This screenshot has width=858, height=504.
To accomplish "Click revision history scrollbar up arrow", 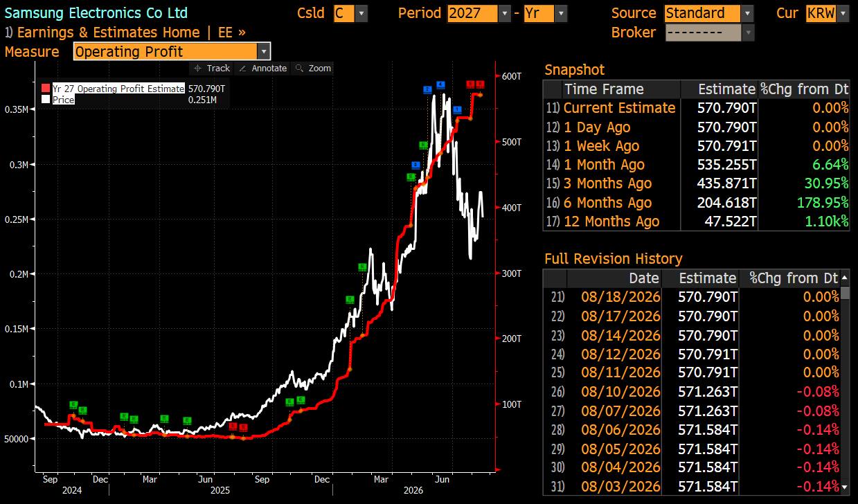I will 845,278.
